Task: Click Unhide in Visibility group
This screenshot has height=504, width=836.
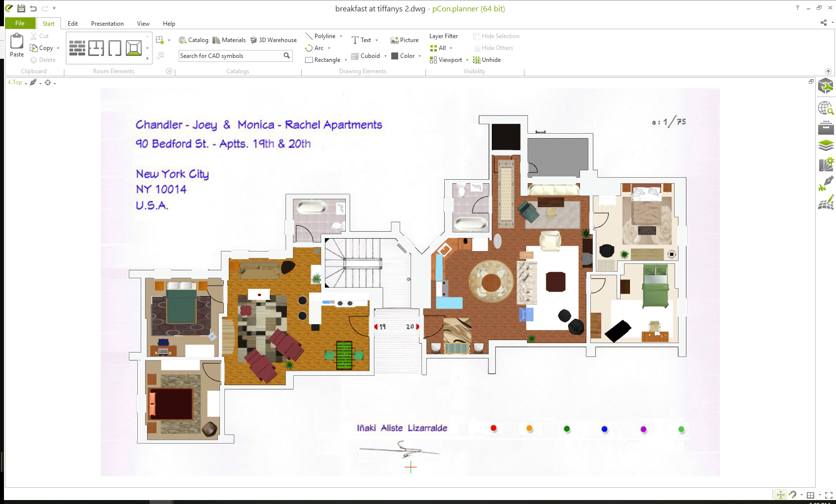Action: [x=487, y=60]
